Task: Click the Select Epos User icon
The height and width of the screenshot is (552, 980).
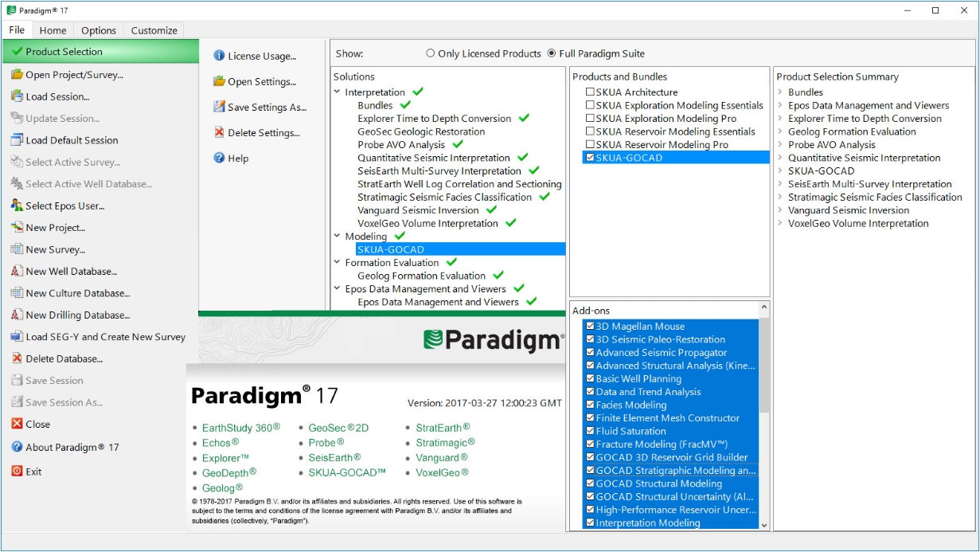Action: pos(17,206)
